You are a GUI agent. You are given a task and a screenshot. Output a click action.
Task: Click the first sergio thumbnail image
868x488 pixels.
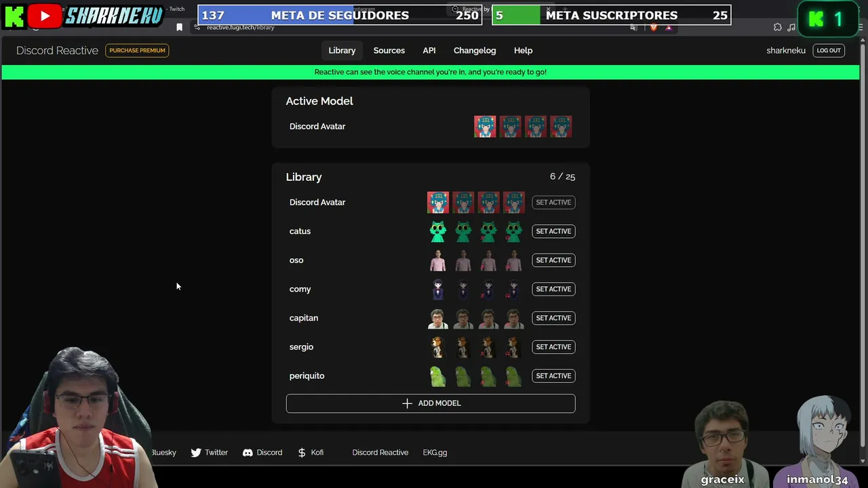tap(438, 347)
